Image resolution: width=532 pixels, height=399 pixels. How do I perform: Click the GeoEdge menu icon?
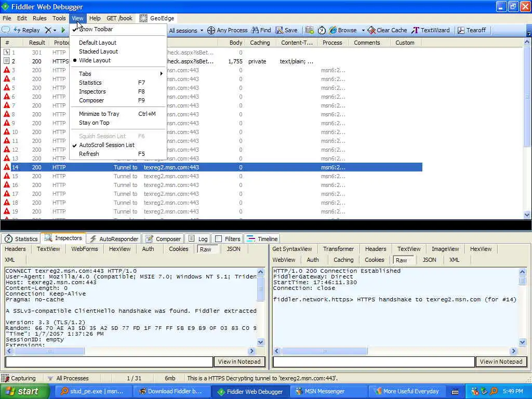pos(143,18)
